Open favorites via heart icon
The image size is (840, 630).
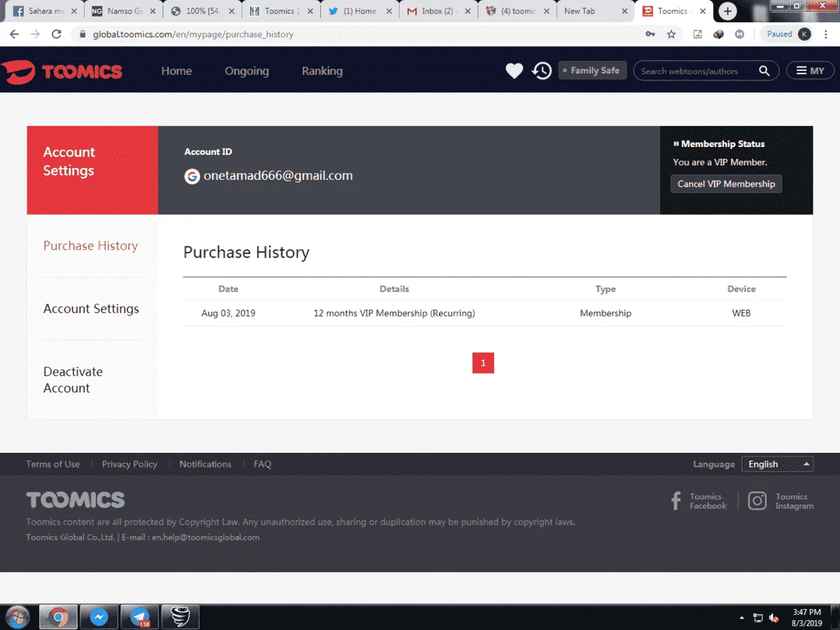point(514,71)
